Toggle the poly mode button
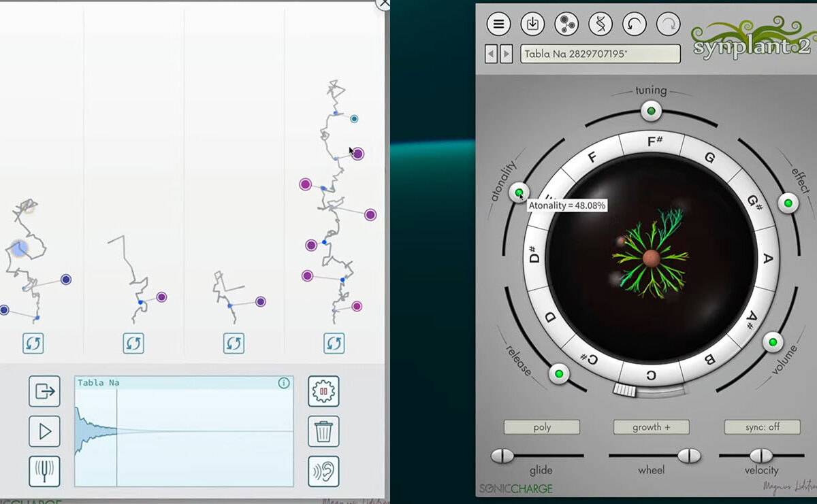The width and height of the screenshot is (817, 504). (x=542, y=427)
